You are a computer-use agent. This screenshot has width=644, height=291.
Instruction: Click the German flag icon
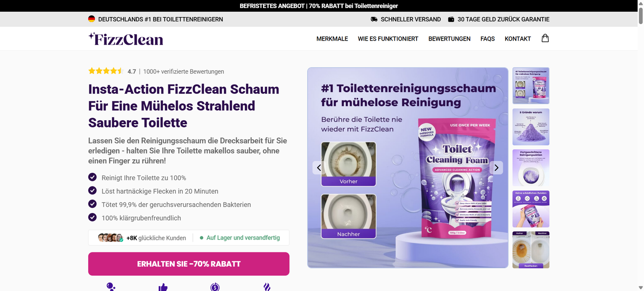pyautogui.click(x=92, y=19)
